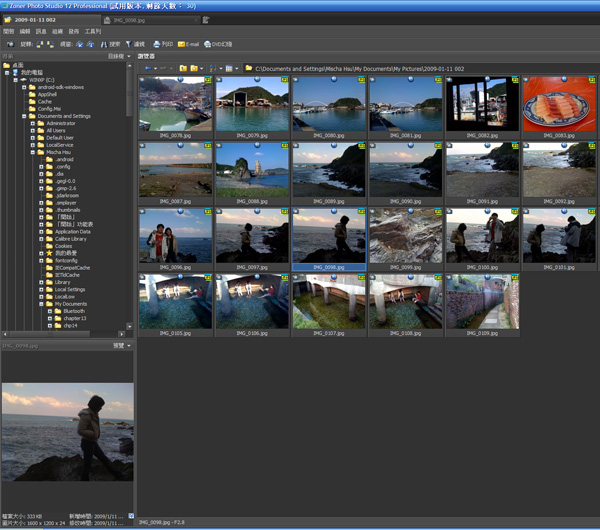Click the sort order icon in browser toolbar
The height and width of the screenshot is (530, 600).
pos(215,68)
